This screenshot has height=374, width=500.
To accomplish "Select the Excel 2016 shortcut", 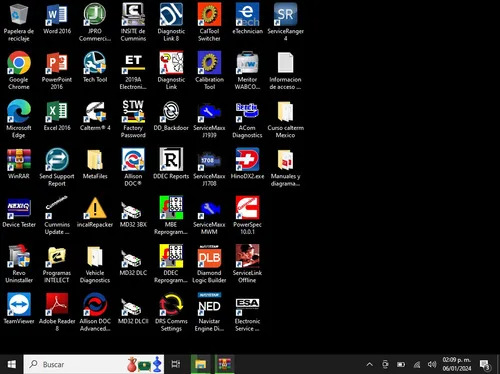I will (x=57, y=115).
